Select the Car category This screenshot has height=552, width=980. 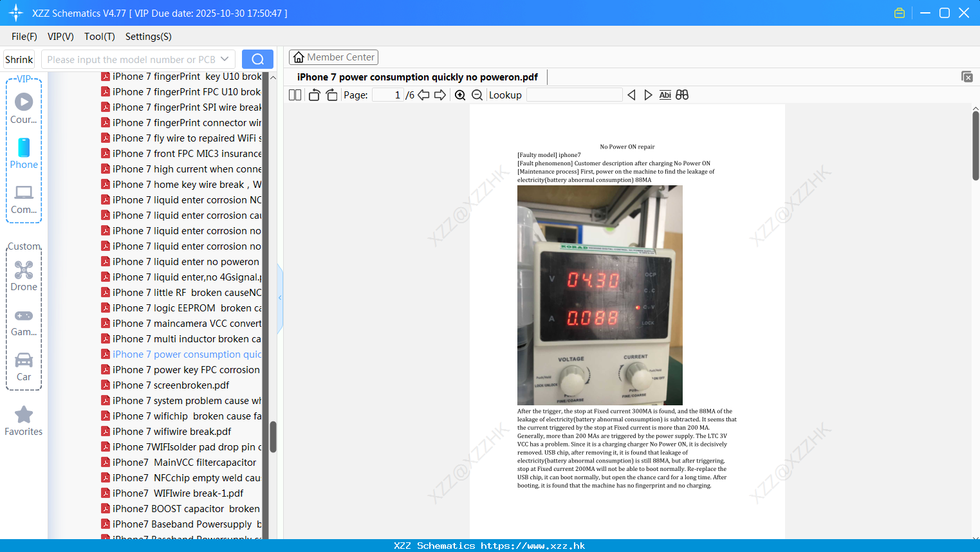click(24, 367)
